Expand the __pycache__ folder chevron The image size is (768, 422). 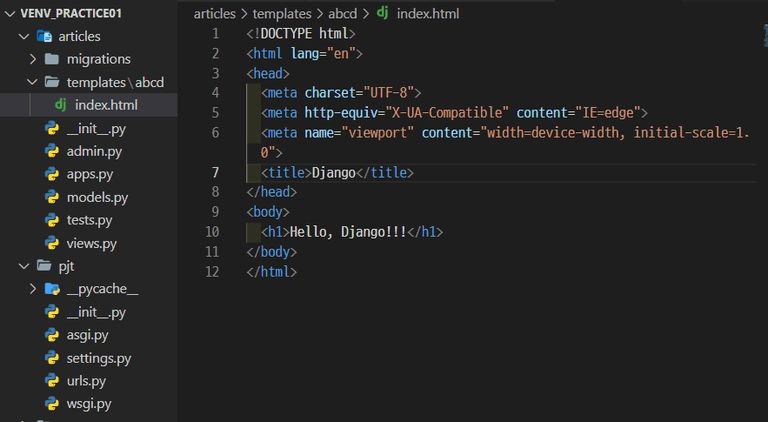point(33,289)
